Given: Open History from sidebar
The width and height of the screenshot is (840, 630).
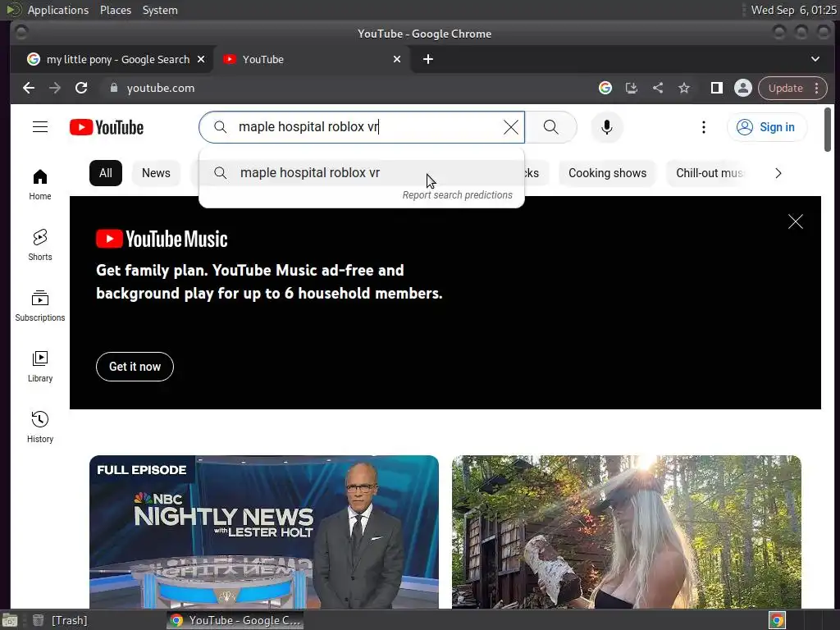Looking at the screenshot, I should (40, 427).
